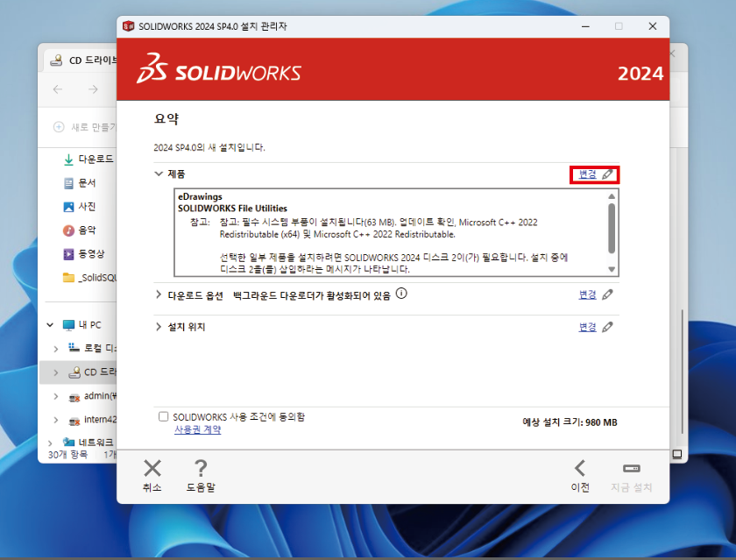Viewport: 736px width, 560px height.
Task: Open _SolidSQU folder in Explorer sidebar
Action: [89, 278]
